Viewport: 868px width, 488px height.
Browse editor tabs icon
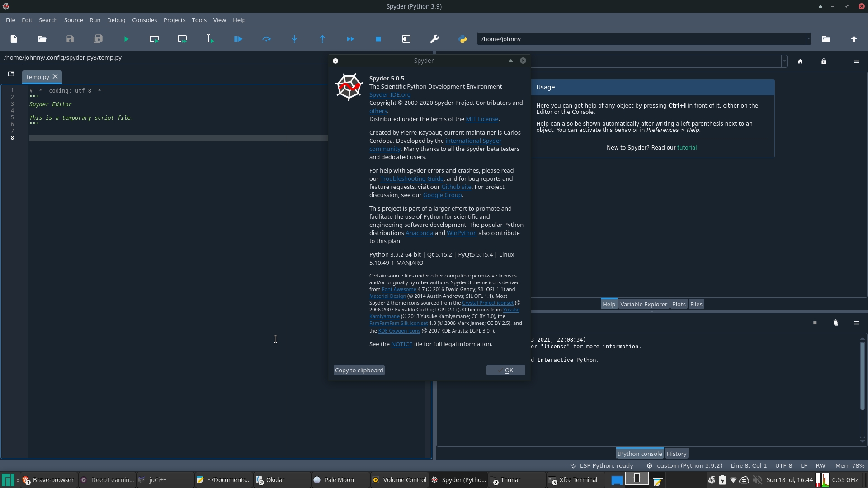pos(11,74)
